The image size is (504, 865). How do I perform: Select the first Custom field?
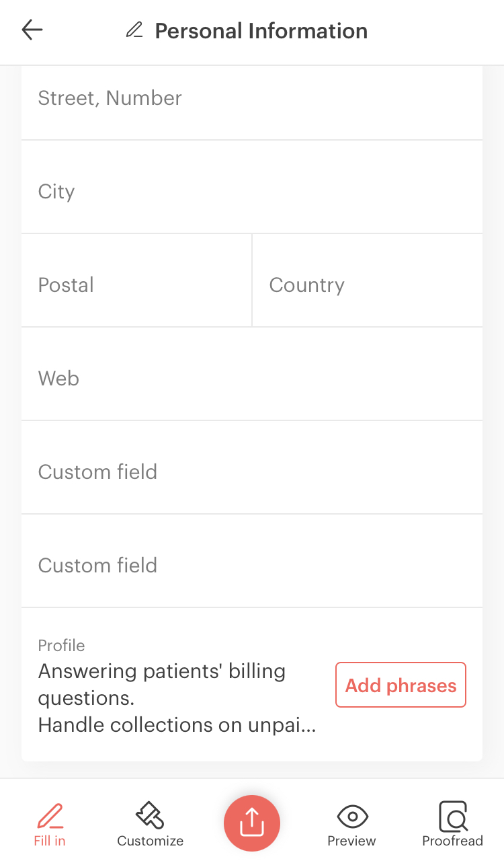coord(252,472)
